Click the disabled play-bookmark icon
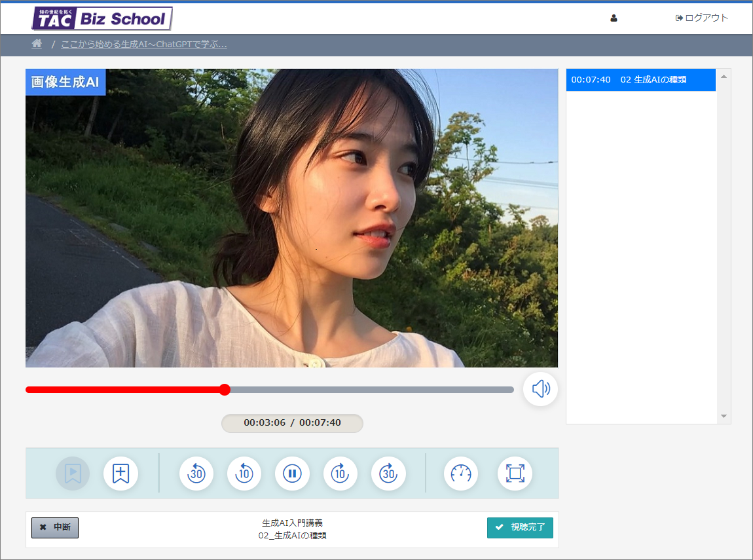Screen dimensions: 753x560 coord(73,474)
